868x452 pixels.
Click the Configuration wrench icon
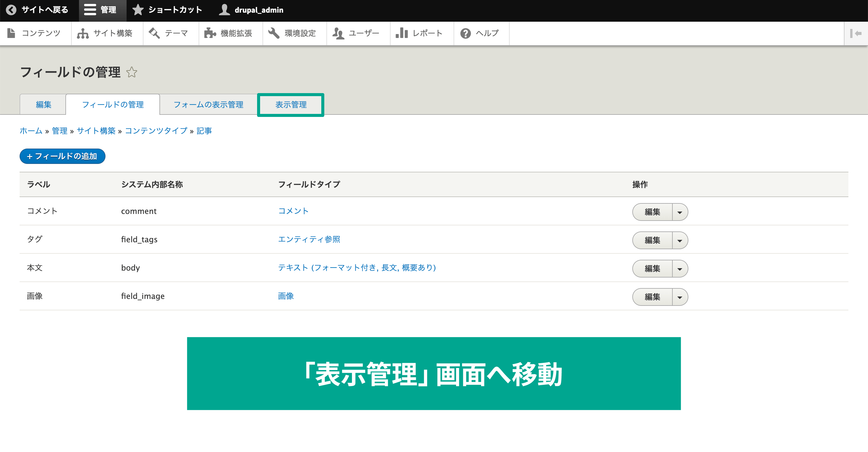point(274,33)
